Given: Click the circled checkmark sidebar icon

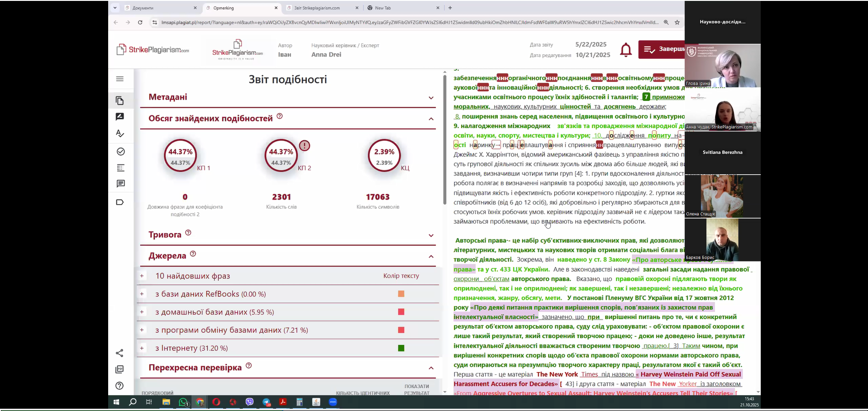Looking at the screenshot, I should pyautogui.click(x=120, y=152).
